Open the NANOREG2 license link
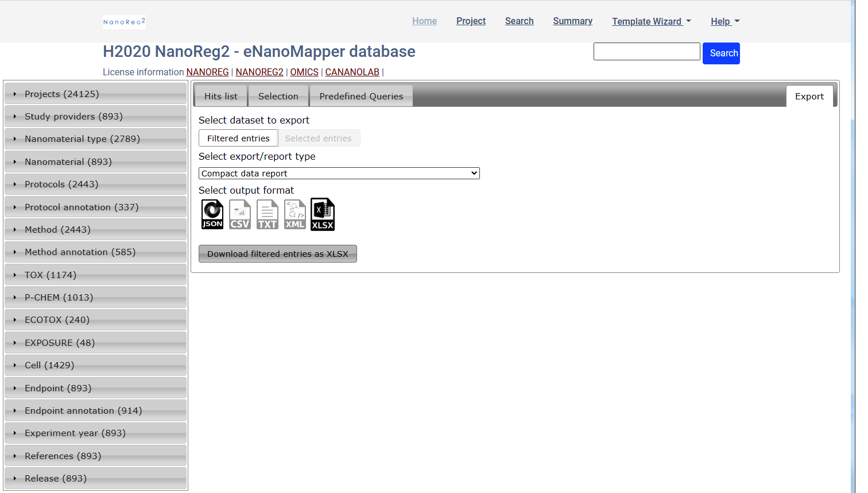Viewport: 868px width, 493px height. tap(259, 72)
